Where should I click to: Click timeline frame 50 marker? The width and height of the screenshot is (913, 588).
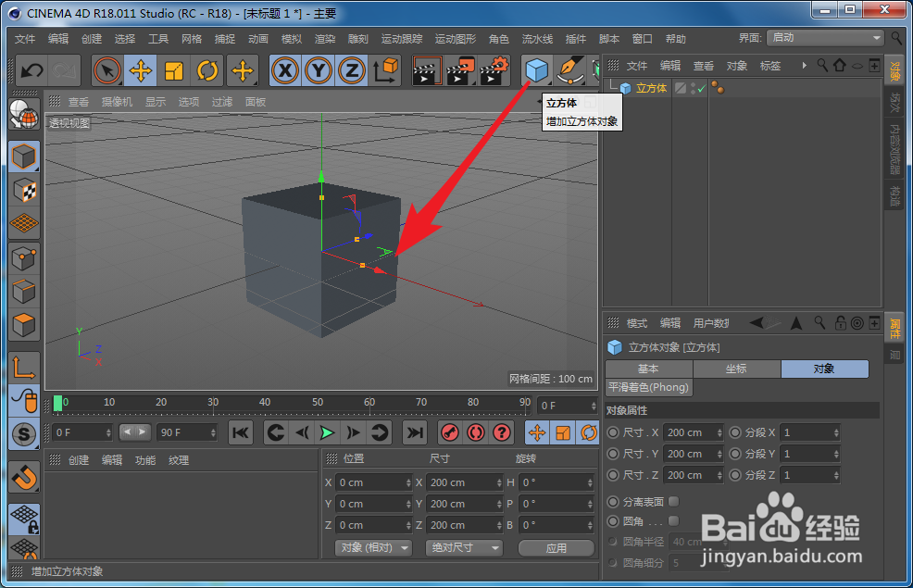point(318,402)
